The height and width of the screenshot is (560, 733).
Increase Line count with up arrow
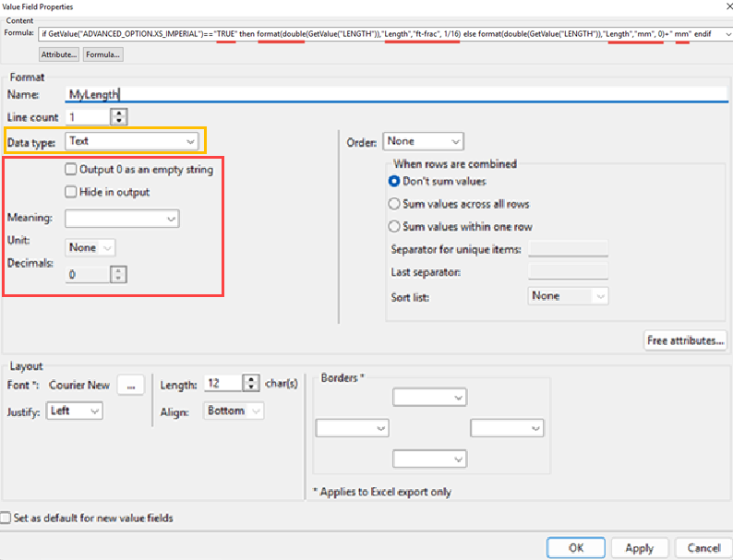[x=118, y=113]
